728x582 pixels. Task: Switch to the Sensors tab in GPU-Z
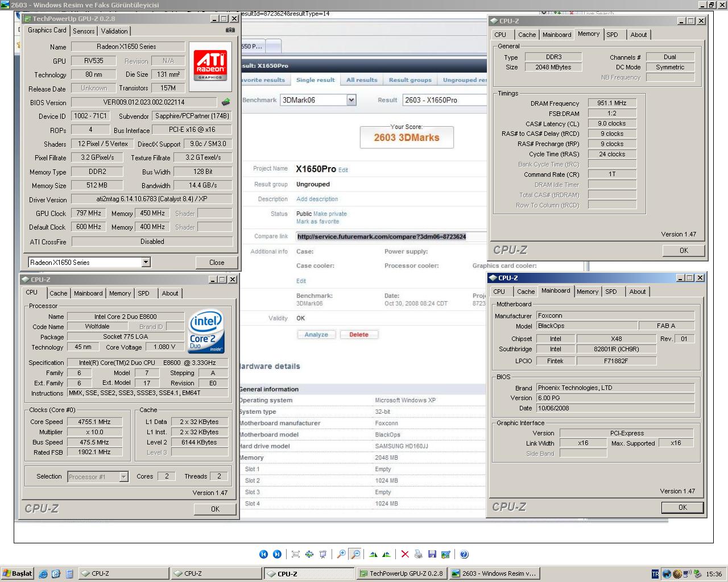click(84, 31)
